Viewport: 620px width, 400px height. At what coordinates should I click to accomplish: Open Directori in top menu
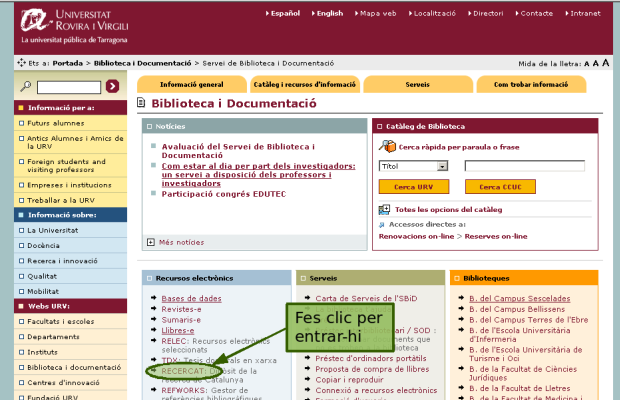[486, 13]
